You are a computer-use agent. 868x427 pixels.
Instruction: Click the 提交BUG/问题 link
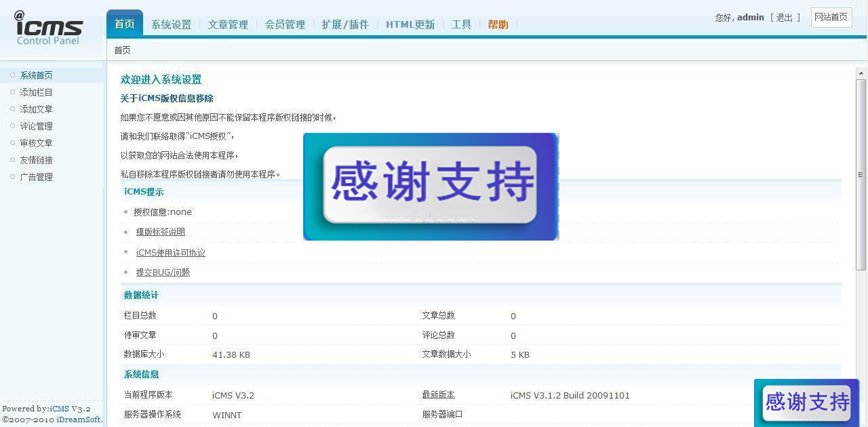point(163,272)
